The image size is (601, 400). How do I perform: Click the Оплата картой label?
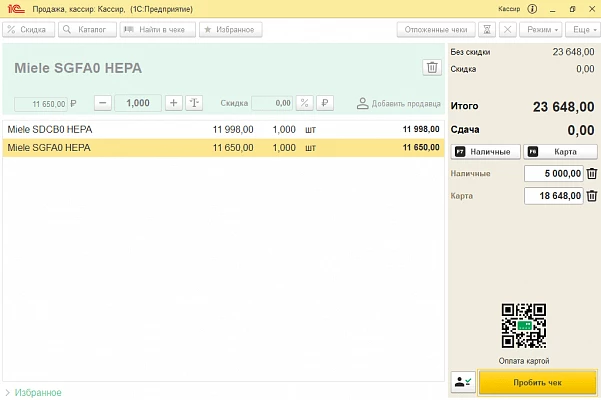tap(524, 361)
